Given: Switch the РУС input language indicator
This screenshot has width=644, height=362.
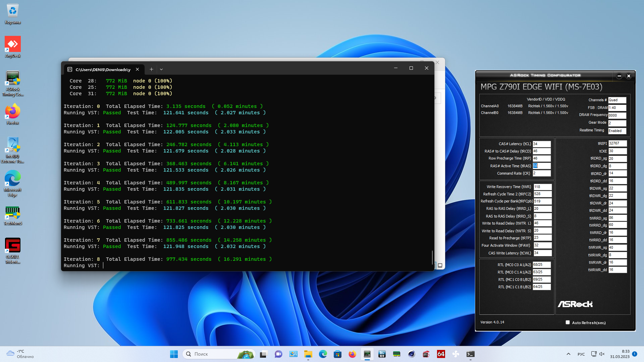Looking at the screenshot, I should [x=581, y=354].
